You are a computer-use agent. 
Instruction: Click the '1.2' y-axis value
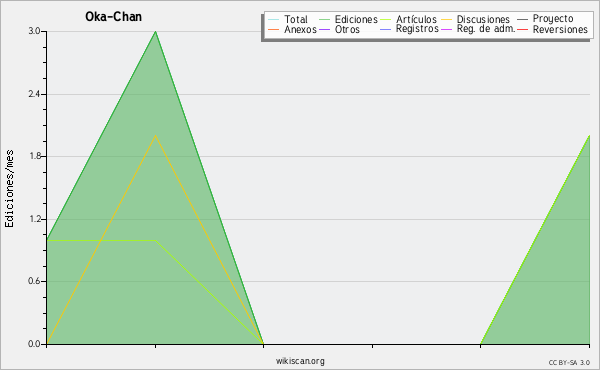[x=34, y=219]
